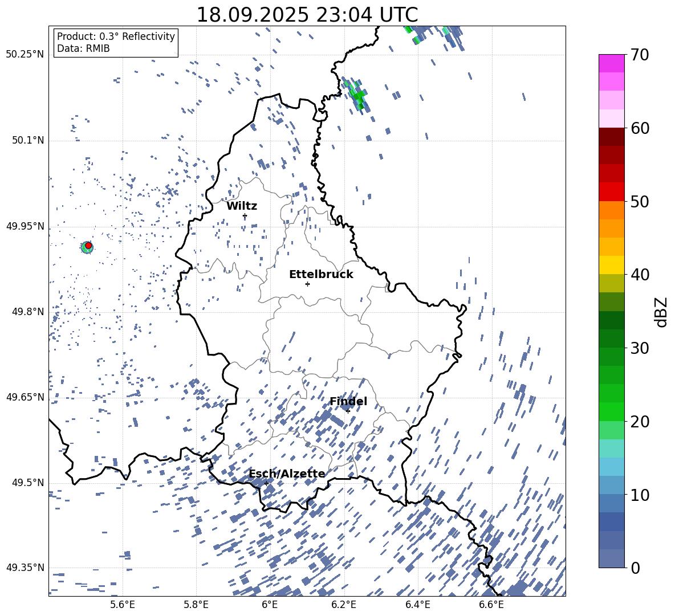Image resolution: width=675 pixels, height=616 pixels.
Task: Click the colorbar tick value 0
Action: (635, 568)
